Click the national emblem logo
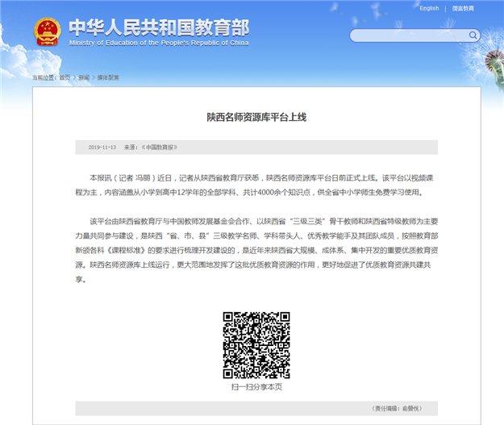Viewport: 504px width, 425px height. pos(46,31)
